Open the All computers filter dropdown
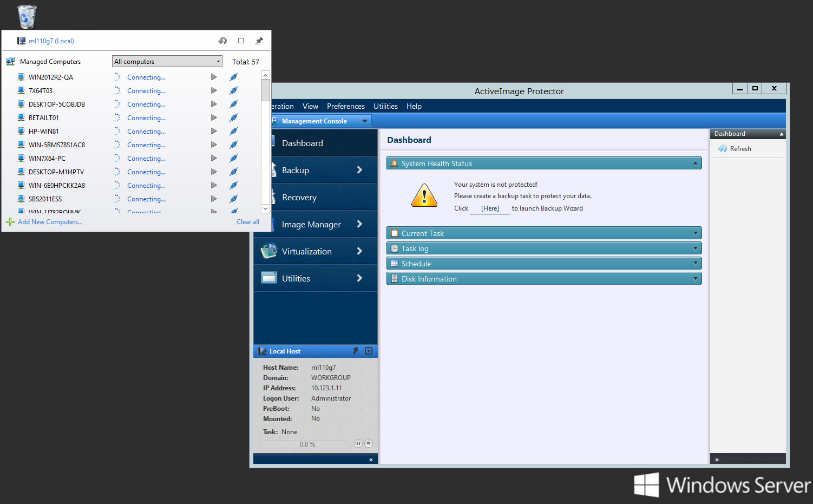The width and height of the screenshot is (813, 504). [x=167, y=62]
